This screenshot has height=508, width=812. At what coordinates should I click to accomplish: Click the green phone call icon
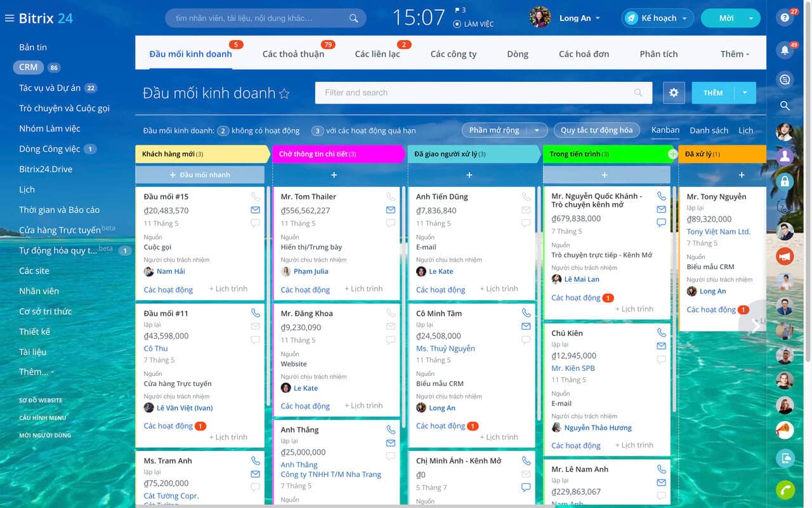point(785,490)
